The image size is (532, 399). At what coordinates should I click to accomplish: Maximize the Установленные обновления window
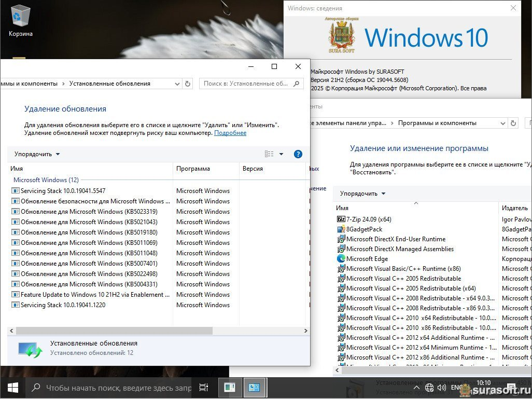[x=274, y=66]
